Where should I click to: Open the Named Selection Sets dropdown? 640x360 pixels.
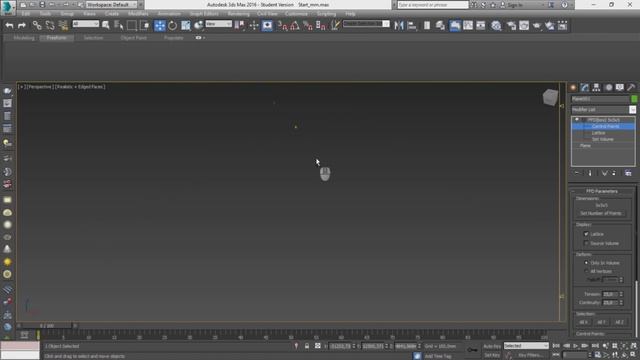tap(366, 24)
